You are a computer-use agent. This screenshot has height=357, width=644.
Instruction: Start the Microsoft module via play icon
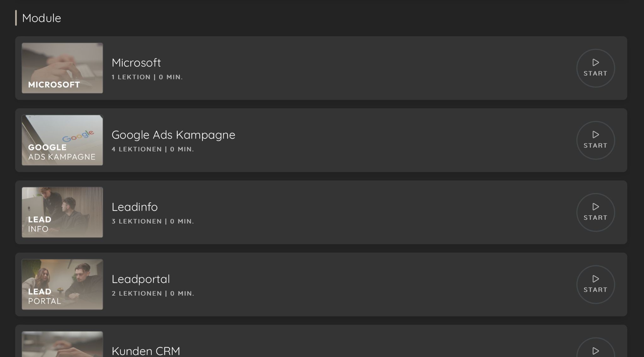[596, 62]
